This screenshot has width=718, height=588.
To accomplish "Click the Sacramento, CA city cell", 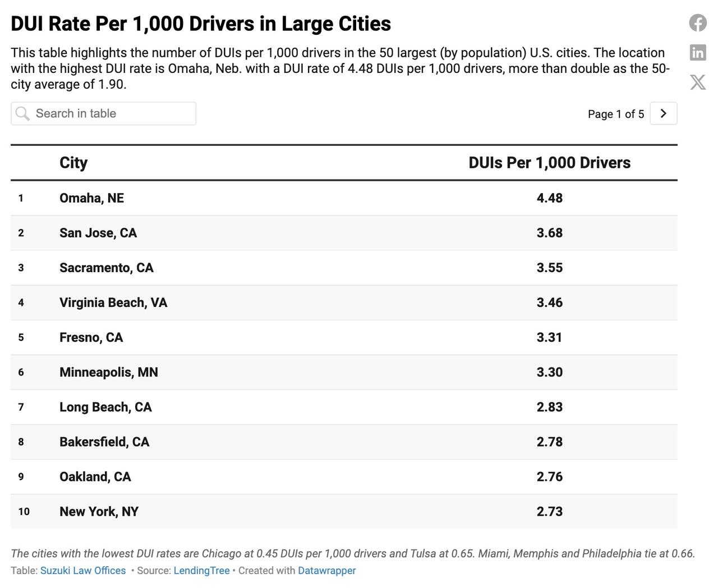I will coord(106,268).
